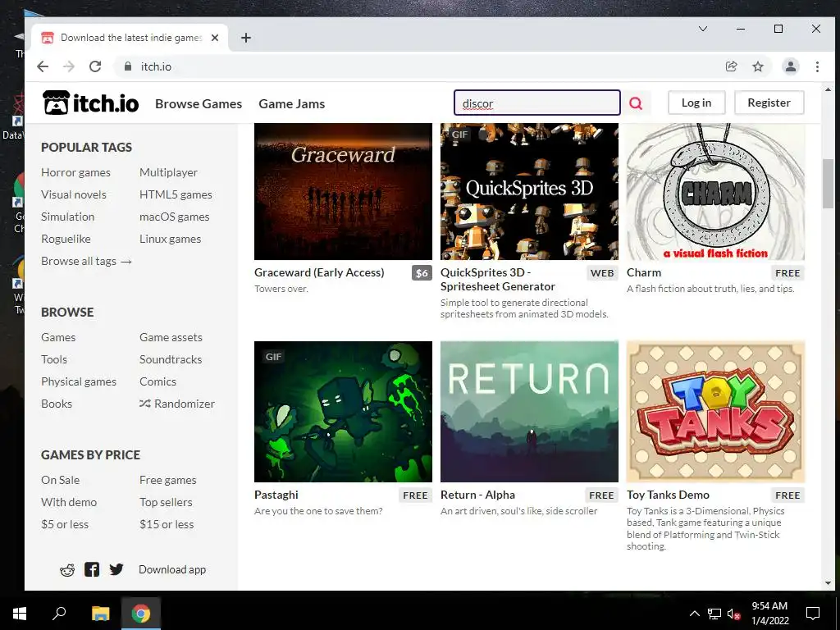Go back with browser back arrow
Viewport: 840px width, 630px height.
point(43,66)
